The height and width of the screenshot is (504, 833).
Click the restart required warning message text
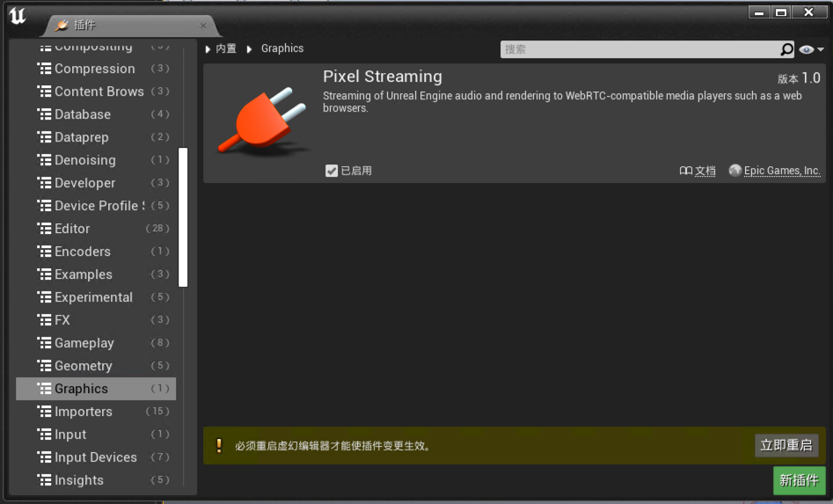332,446
